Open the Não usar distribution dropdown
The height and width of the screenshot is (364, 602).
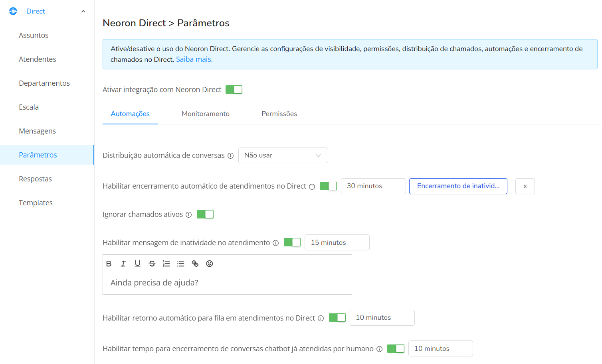click(x=283, y=155)
